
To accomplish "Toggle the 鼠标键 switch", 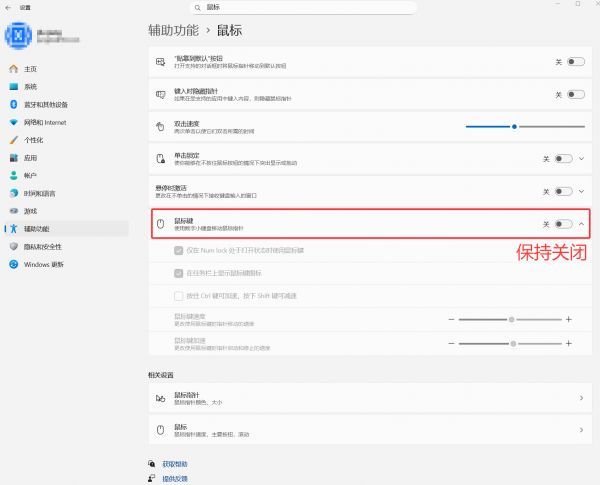I will [564, 224].
